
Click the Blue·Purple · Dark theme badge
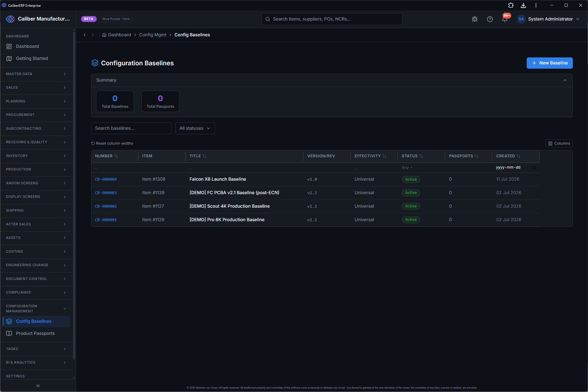coord(116,19)
